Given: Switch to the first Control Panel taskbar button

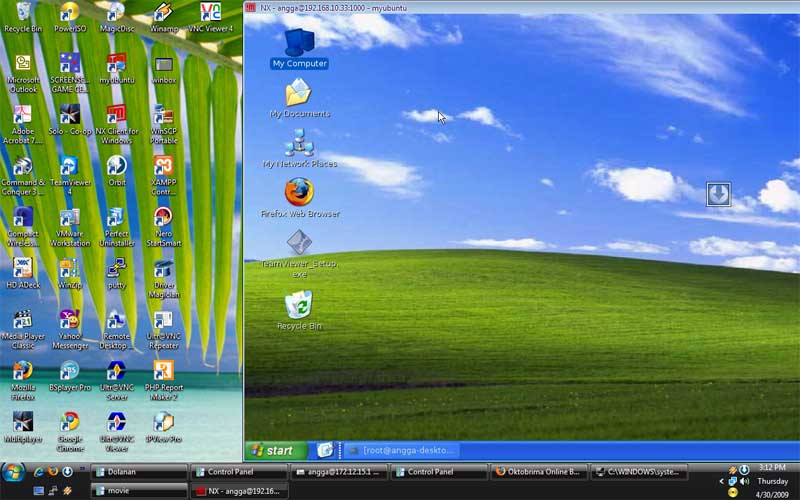Looking at the screenshot, I should 239,472.
